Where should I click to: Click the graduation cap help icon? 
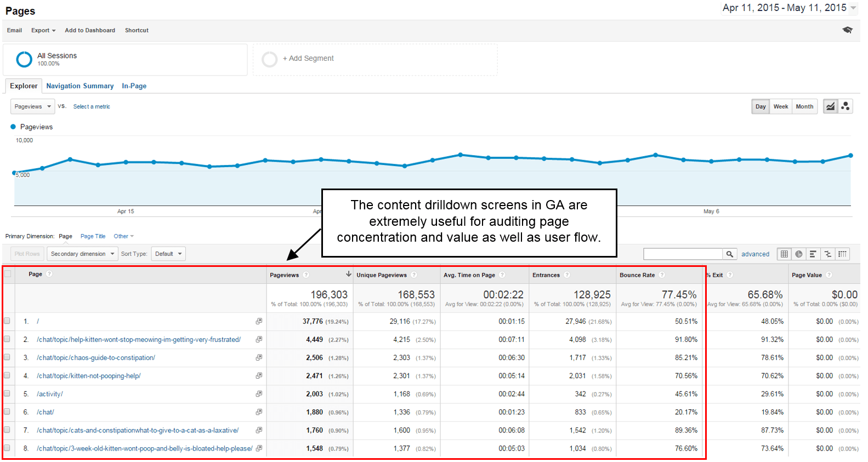tap(847, 30)
